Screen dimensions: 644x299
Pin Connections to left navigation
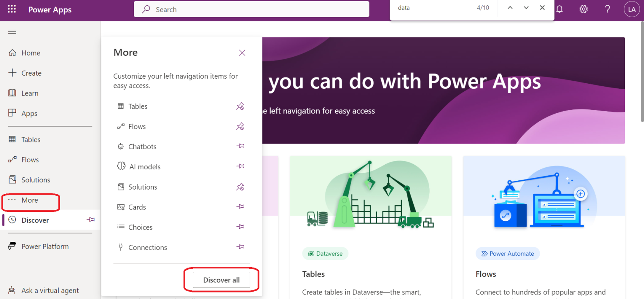click(240, 247)
